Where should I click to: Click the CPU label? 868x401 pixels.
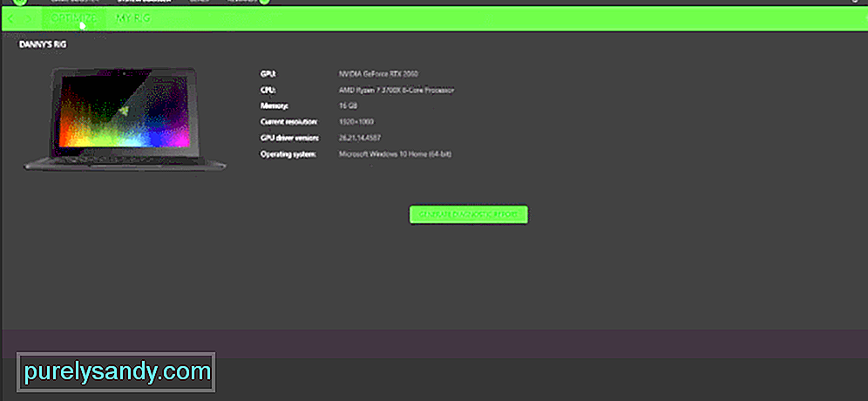[268, 90]
